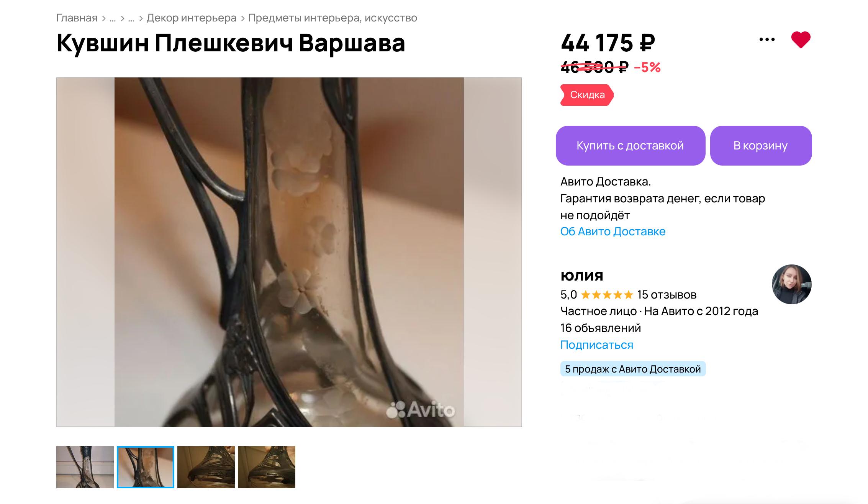The image size is (868, 504).
Task: Click the Скидка discount badge
Action: 587,95
